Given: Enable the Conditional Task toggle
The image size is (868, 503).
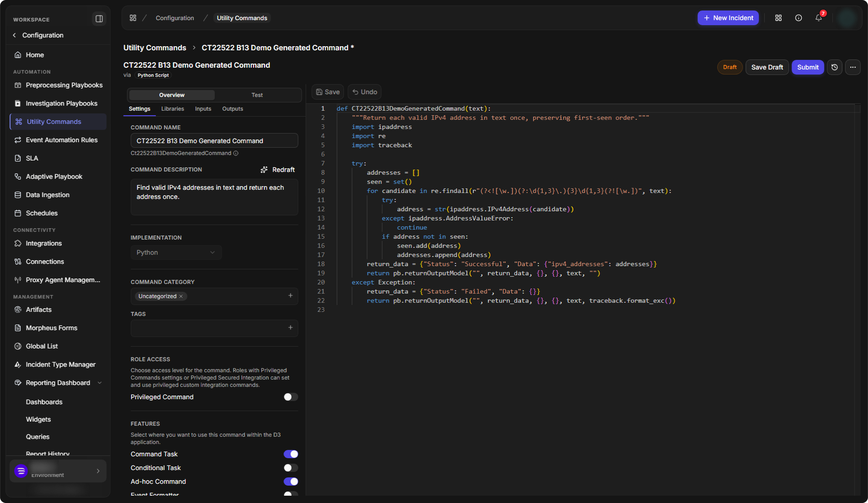Looking at the screenshot, I should (x=291, y=468).
